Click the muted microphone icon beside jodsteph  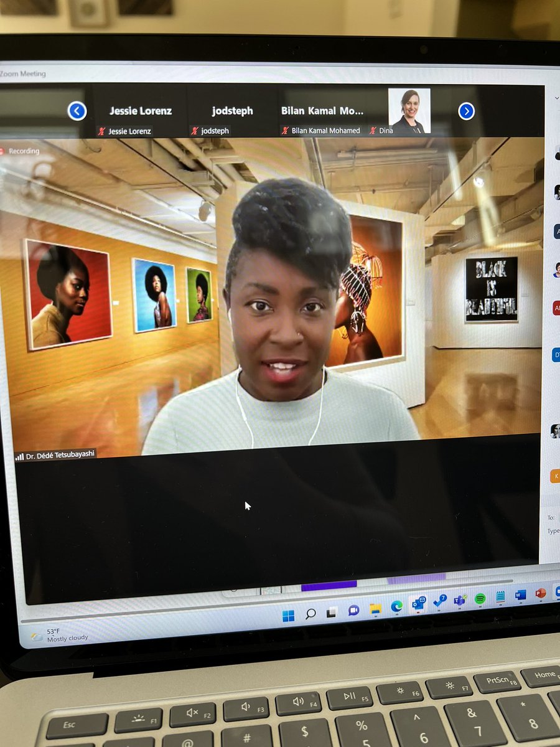(195, 131)
